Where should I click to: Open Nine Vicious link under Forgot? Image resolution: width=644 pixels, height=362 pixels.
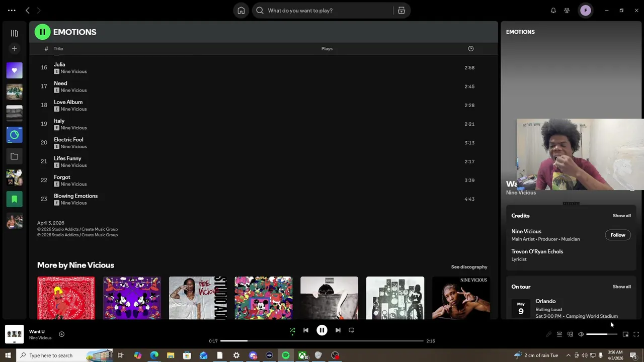(73, 184)
